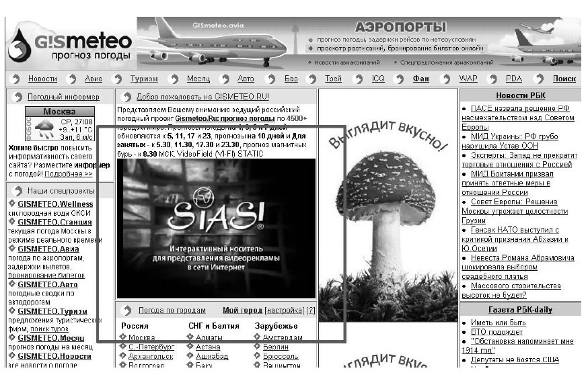Click the Gismeteo droplet logo icon
The height and width of the screenshot is (379, 588).
[20, 45]
